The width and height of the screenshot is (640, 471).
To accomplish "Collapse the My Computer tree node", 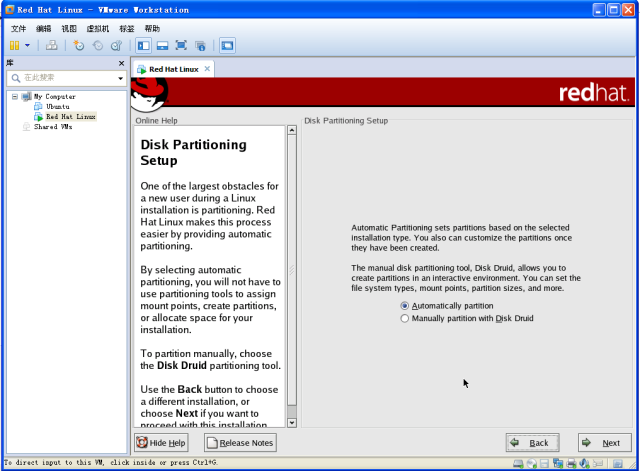I will point(15,97).
